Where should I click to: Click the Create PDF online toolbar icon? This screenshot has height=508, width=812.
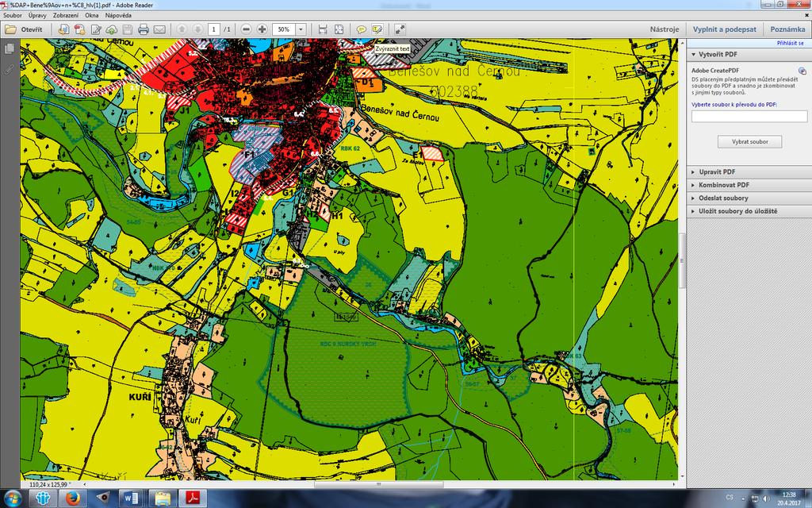click(x=80, y=29)
